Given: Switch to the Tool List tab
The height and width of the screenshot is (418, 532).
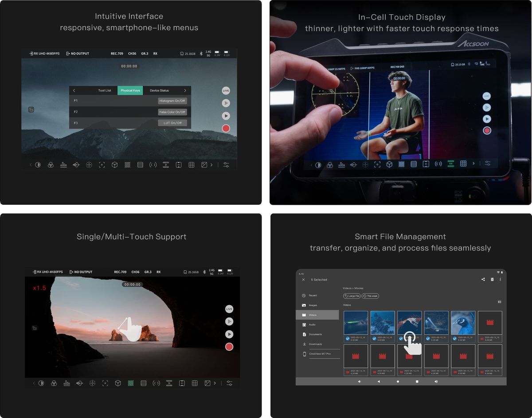Looking at the screenshot, I should pyautogui.click(x=105, y=90).
